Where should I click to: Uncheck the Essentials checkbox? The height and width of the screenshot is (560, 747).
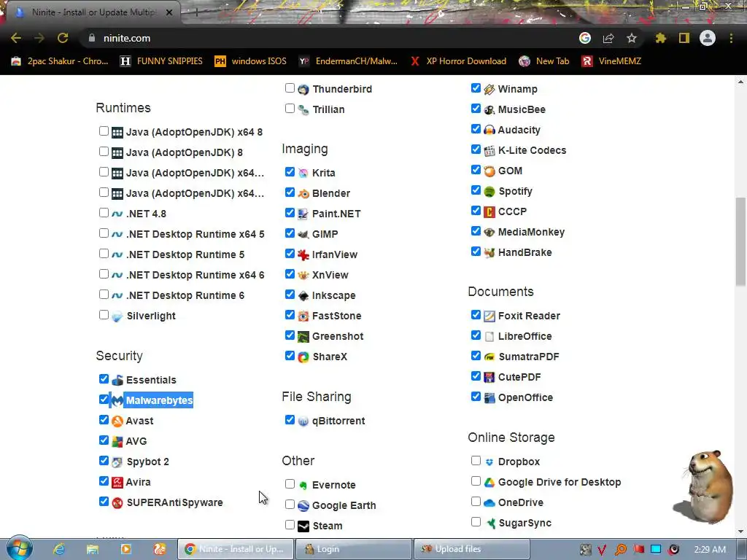tap(104, 378)
